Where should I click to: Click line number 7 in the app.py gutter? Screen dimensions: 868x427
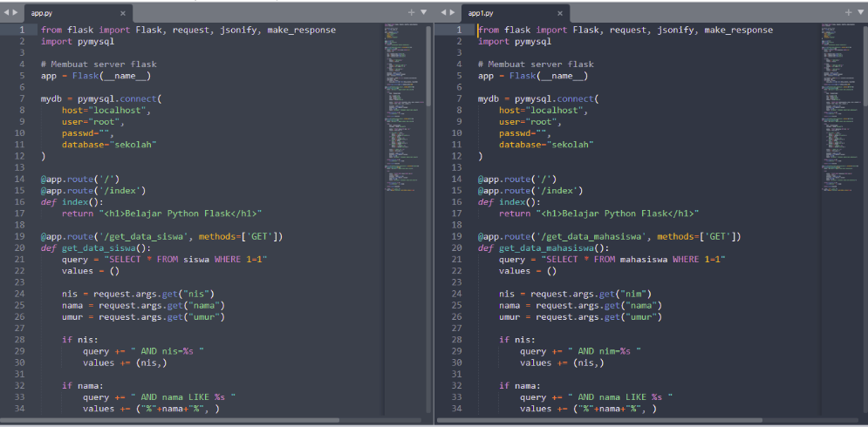tap(21, 98)
